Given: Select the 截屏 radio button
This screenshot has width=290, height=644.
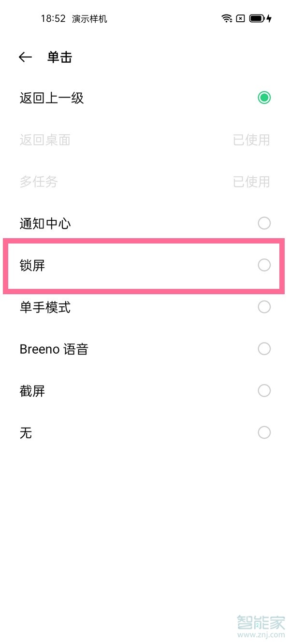Looking at the screenshot, I should click(x=264, y=390).
